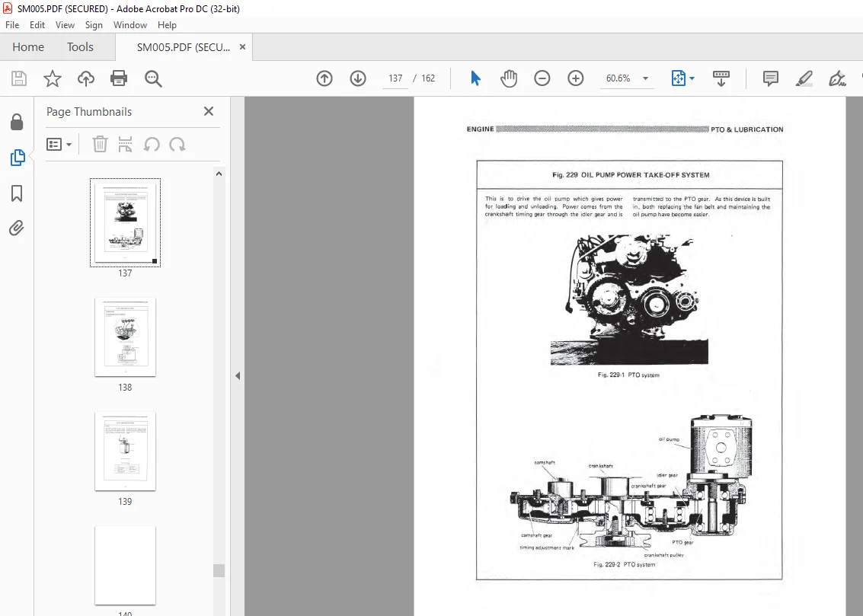
Task: Click thumbnails scrollbar up arrow
Action: pos(219,174)
